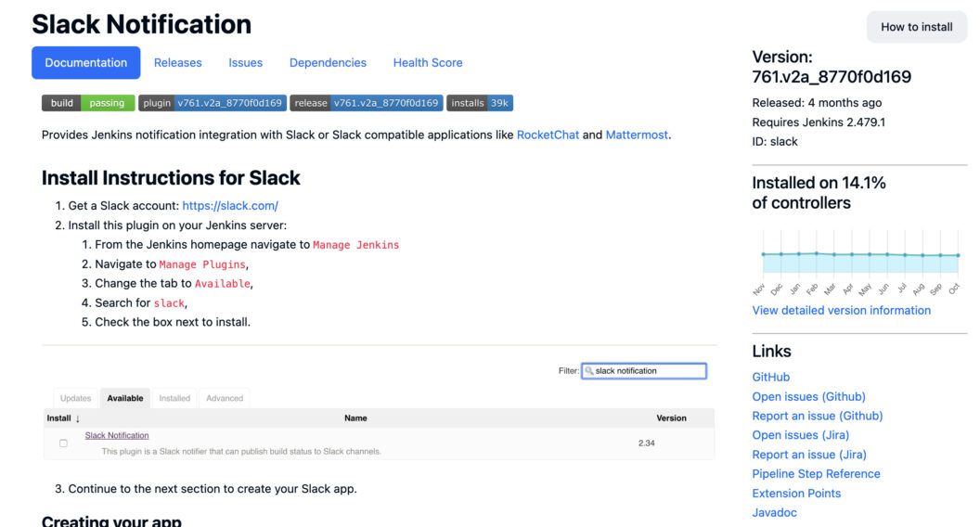
Task: Click the Slack Notification page title
Action: [141, 24]
